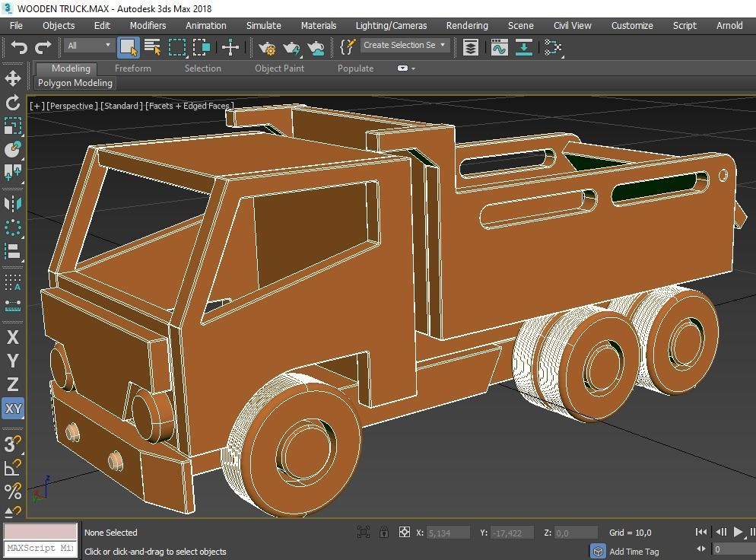Expand the Polygon Modeling panel
This screenshot has width=756, height=560.
tap(75, 83)
